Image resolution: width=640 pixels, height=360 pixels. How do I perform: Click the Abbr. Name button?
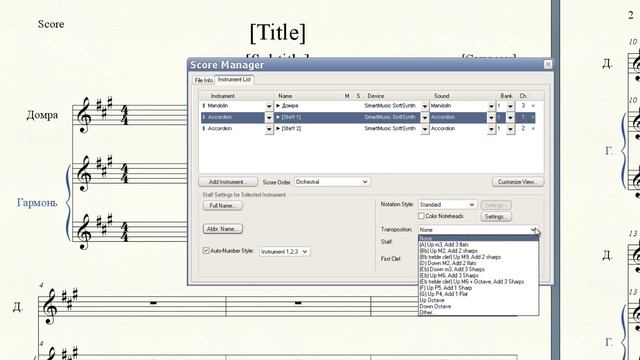pyautogui.click(x=222, y=229)
